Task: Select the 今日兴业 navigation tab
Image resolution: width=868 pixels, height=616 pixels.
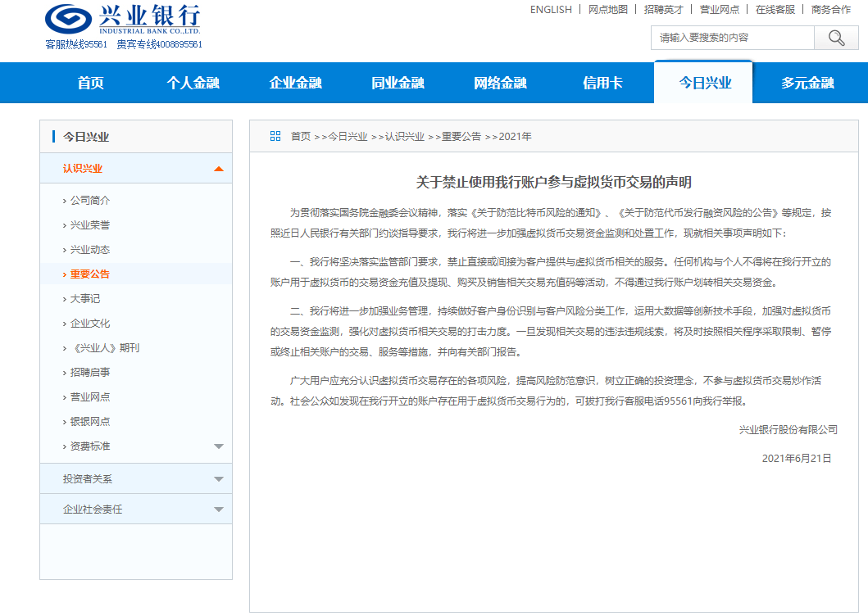Action: (705, 83)
